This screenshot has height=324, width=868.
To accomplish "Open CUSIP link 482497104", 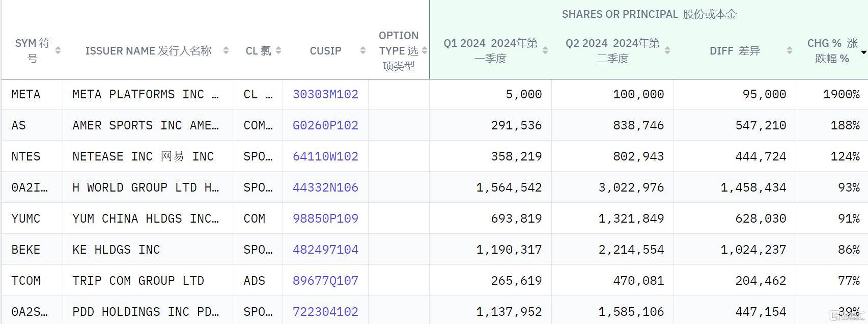I will [325, 250].
